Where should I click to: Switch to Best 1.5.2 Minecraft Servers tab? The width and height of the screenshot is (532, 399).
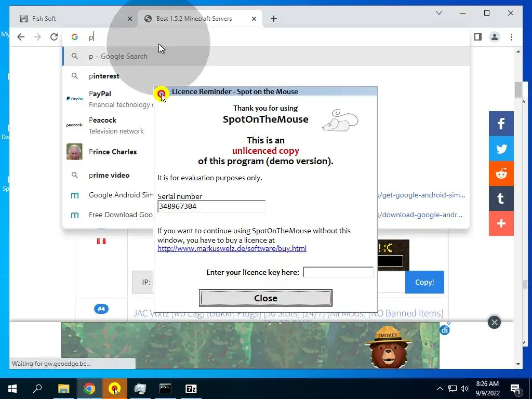click(200, 19)
